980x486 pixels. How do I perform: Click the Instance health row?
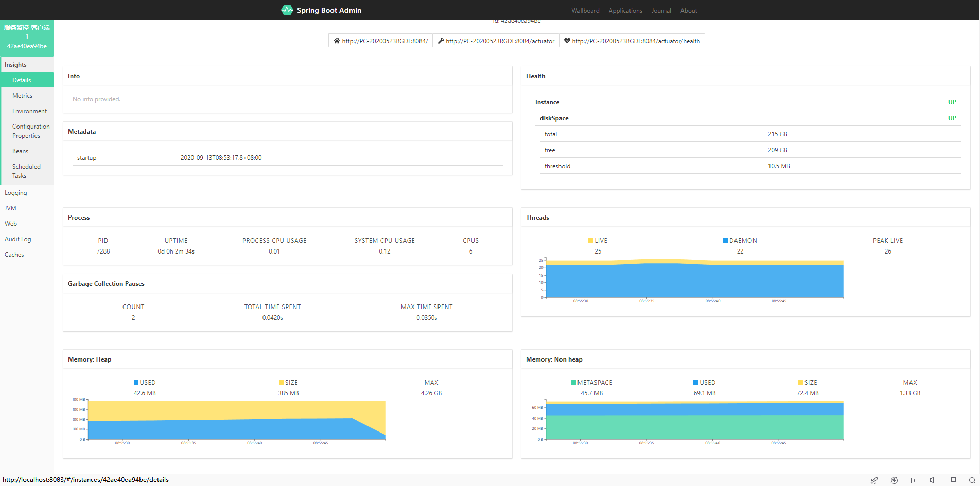(746, 102)
